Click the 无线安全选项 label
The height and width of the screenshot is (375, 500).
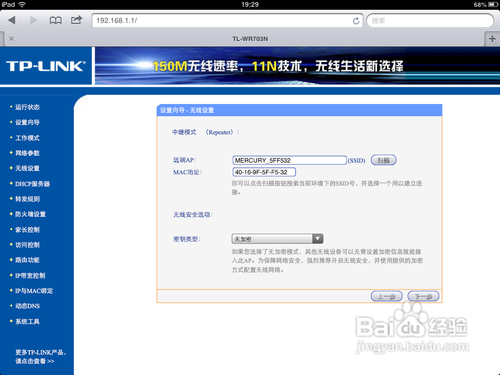click(x=193, y=215)
